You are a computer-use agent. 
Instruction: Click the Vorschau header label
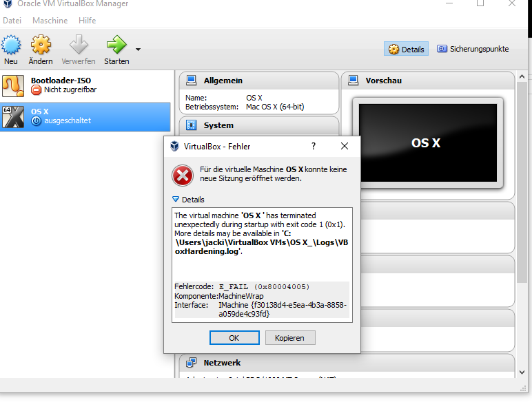pyautogui.click(x=383, y=81)
